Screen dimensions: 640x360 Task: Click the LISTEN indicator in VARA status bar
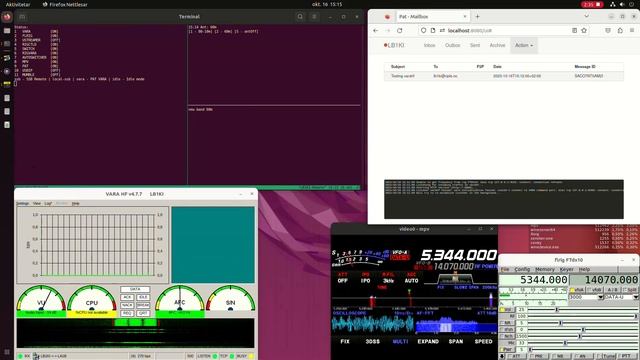(207, 356)
